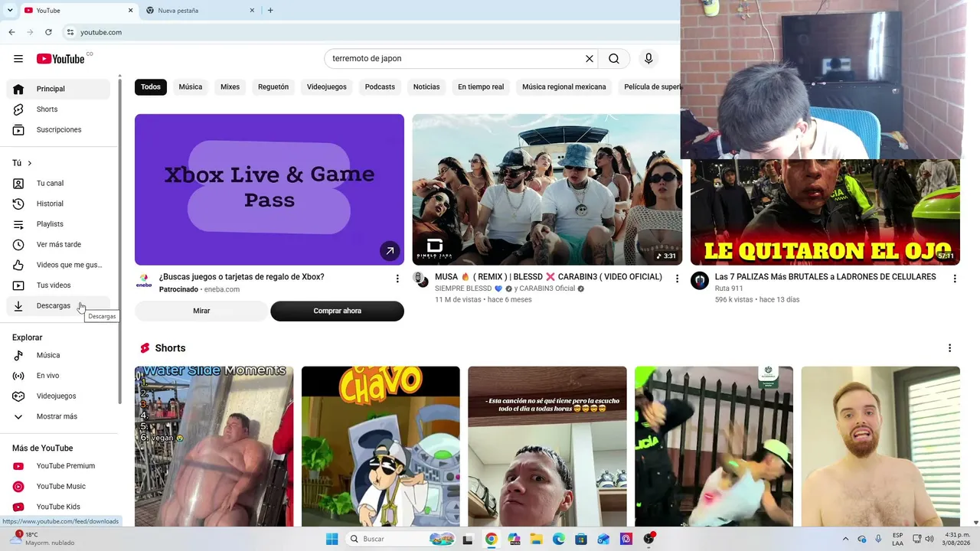The width and height of the screenshot is (980, 551).
Task: Open the Ruta 911 channel avatar
Action: [x=700, y=280]
